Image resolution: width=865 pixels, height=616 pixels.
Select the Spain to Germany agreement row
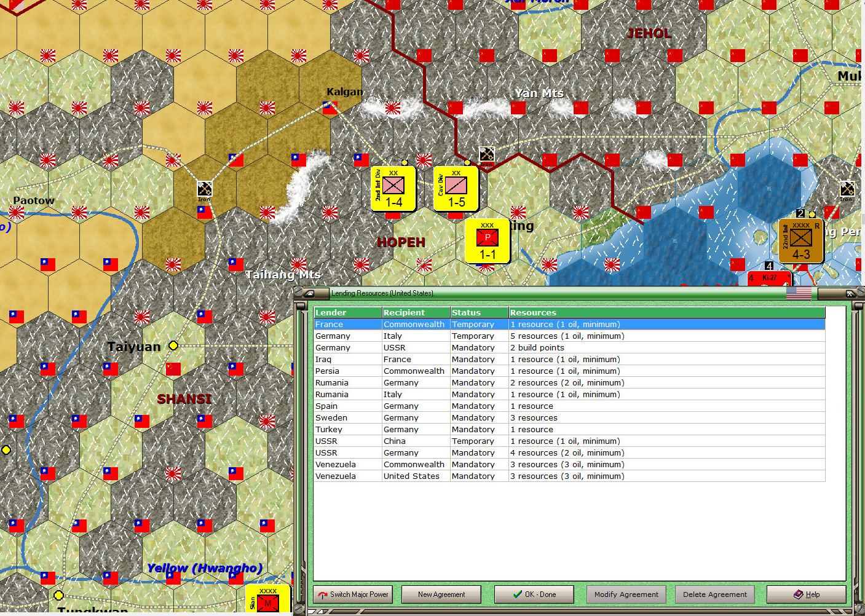point(569,406)
